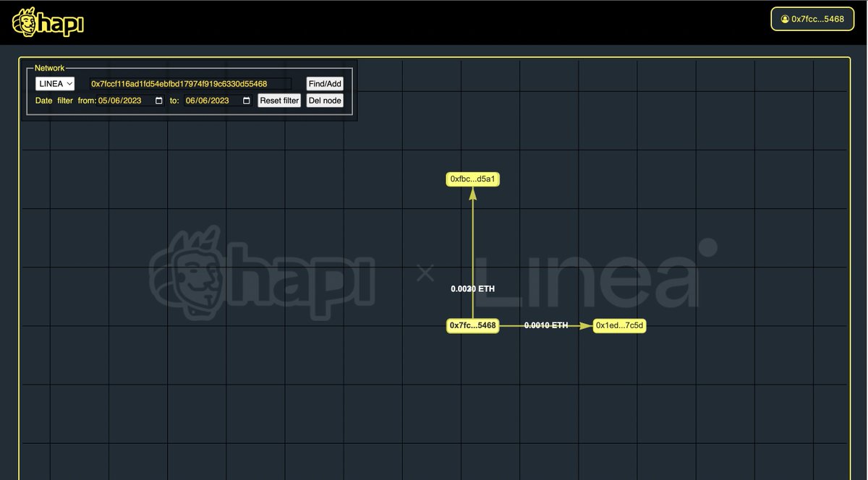Click the Find/Add button
The width and height of the screenshot is (868, 480).
tap(325, 84)
